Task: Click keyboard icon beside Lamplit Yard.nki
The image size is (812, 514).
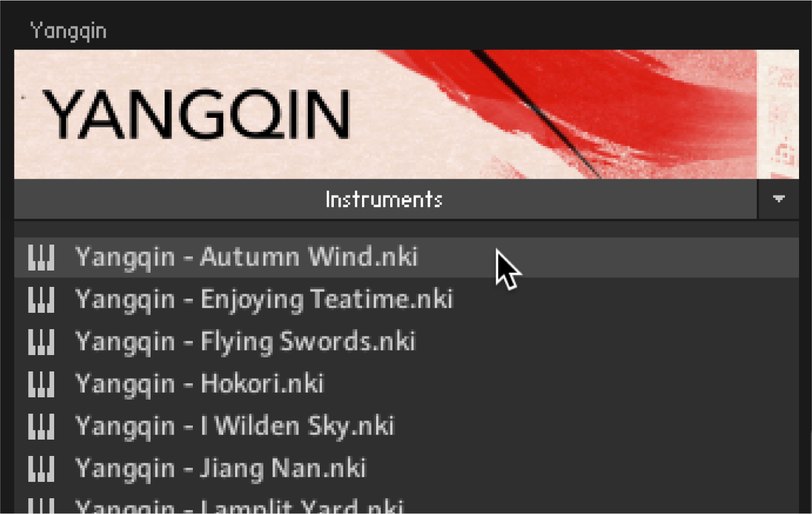Action: point(41,506)
